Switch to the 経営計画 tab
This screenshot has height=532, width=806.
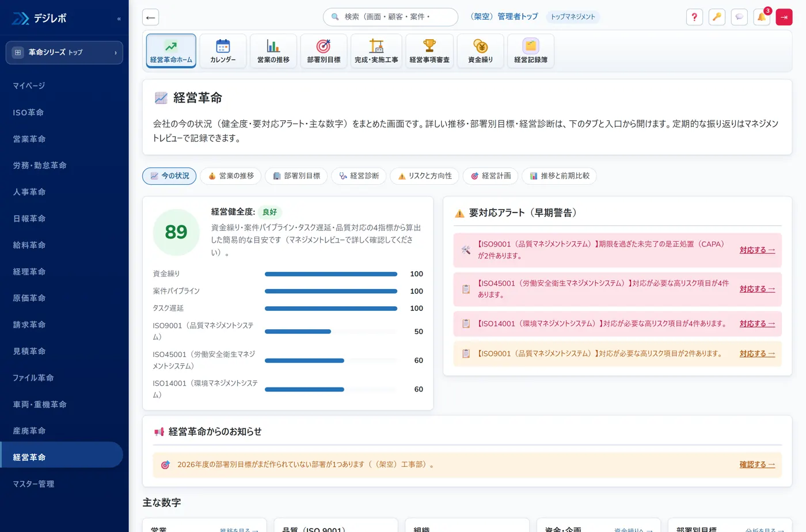[x=491, y=176]
